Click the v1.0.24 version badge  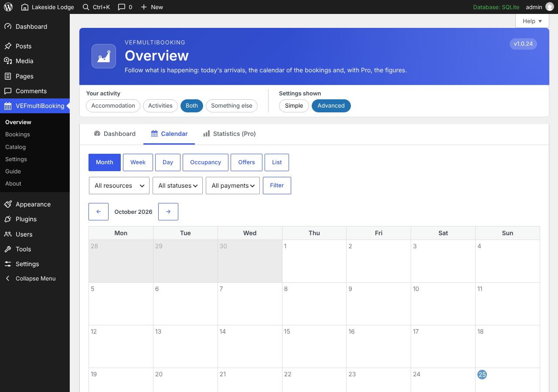click(523, 44)
